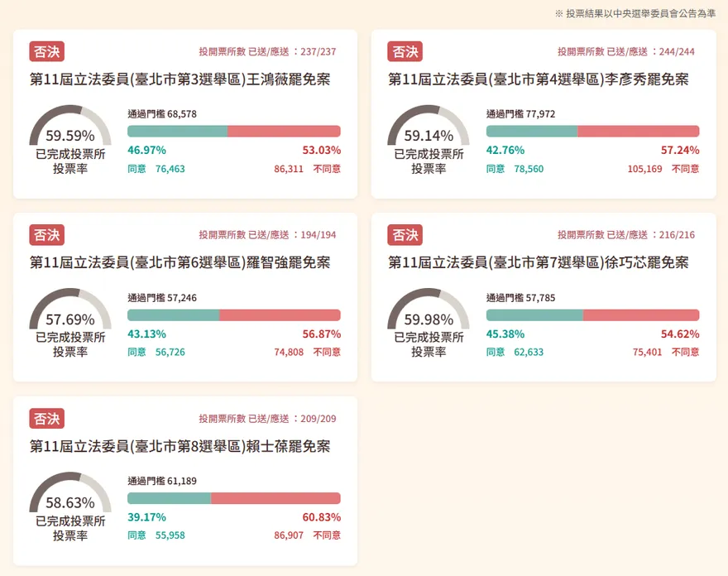Click the 59.59% turnout gauge
Screen dimensions: 728x576
(x=70, y=132)
